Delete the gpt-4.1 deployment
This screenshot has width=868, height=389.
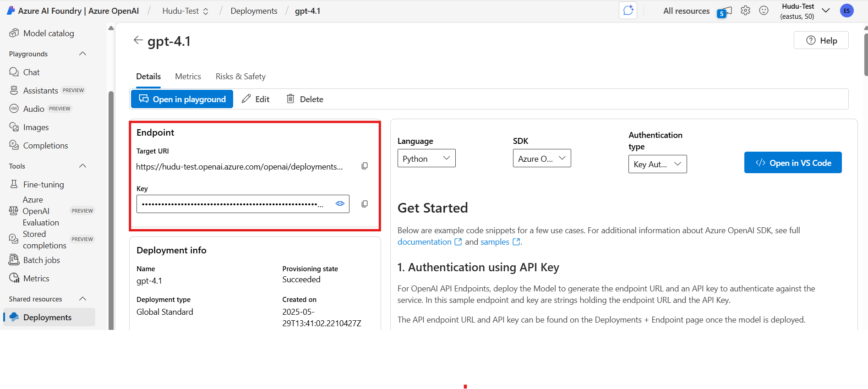[x=305, y=99]
